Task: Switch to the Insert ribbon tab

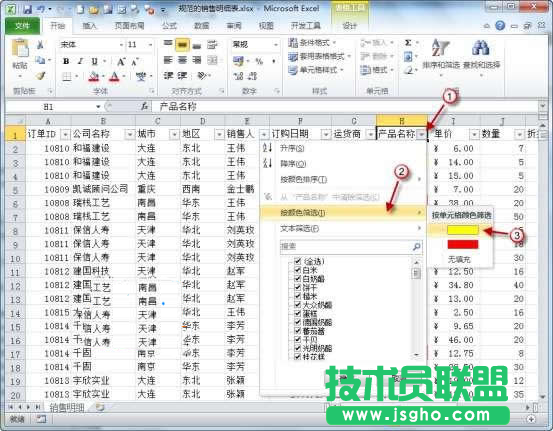Action: click(x=89, y=26)
